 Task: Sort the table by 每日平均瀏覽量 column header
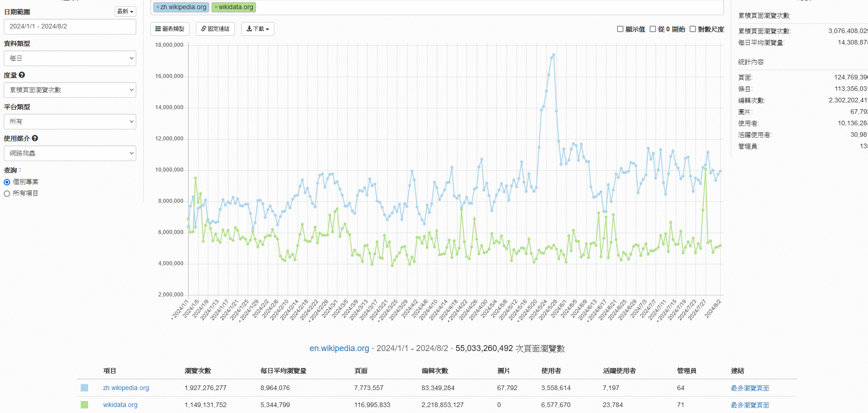coord(284,371)
